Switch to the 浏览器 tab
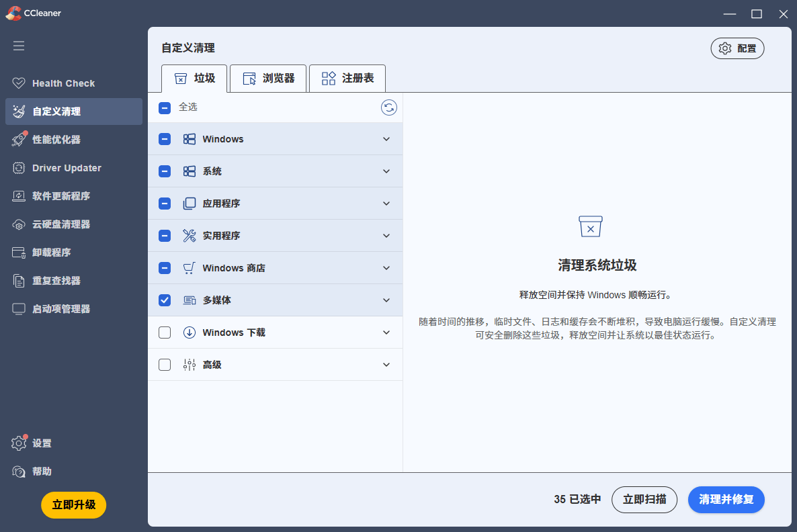797x532 pixels. point(268,78)
